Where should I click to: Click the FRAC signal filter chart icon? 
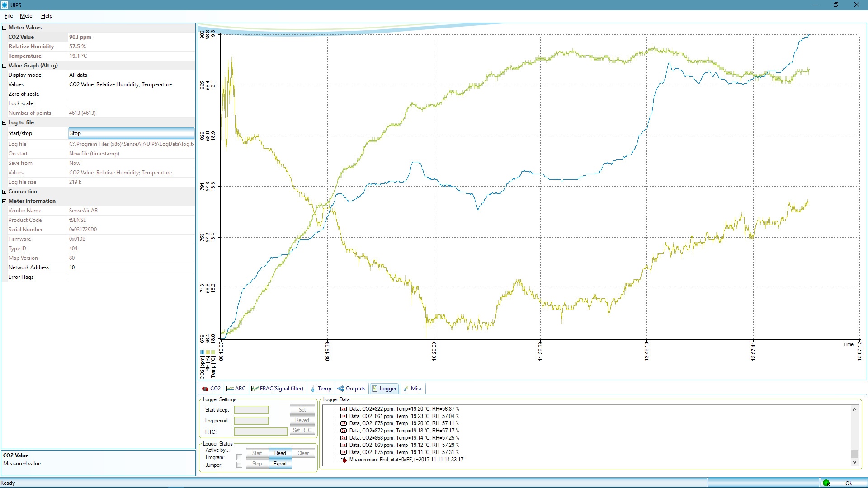click(255, 389)
